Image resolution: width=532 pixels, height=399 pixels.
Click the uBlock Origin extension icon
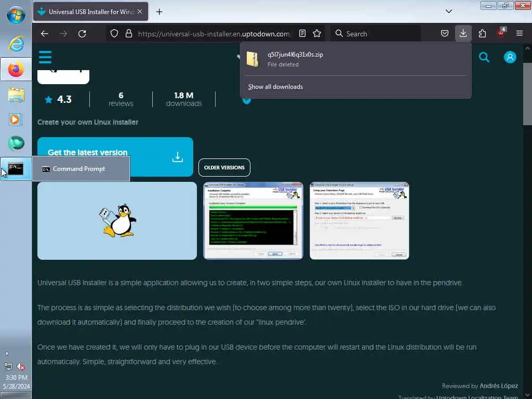[x=501, y=33]
